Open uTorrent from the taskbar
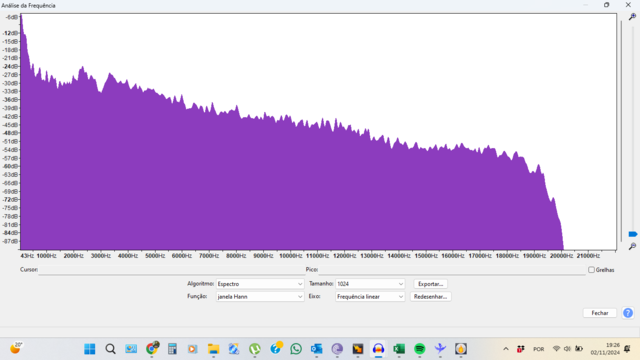The height and width of the screenshot is (360, 640). [x=255, y=349]
